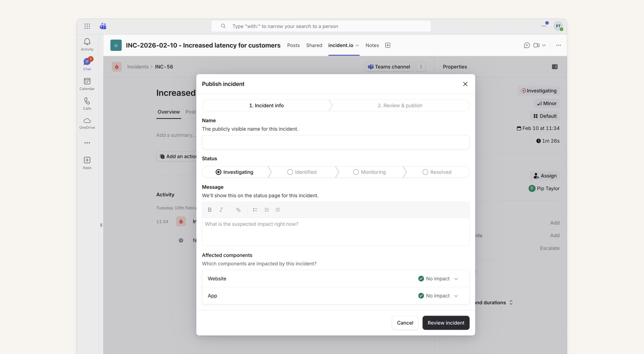This screenshot has height=354, width=644.
Task: Click the add tab plus icon
Action: [x=388, y=45]
